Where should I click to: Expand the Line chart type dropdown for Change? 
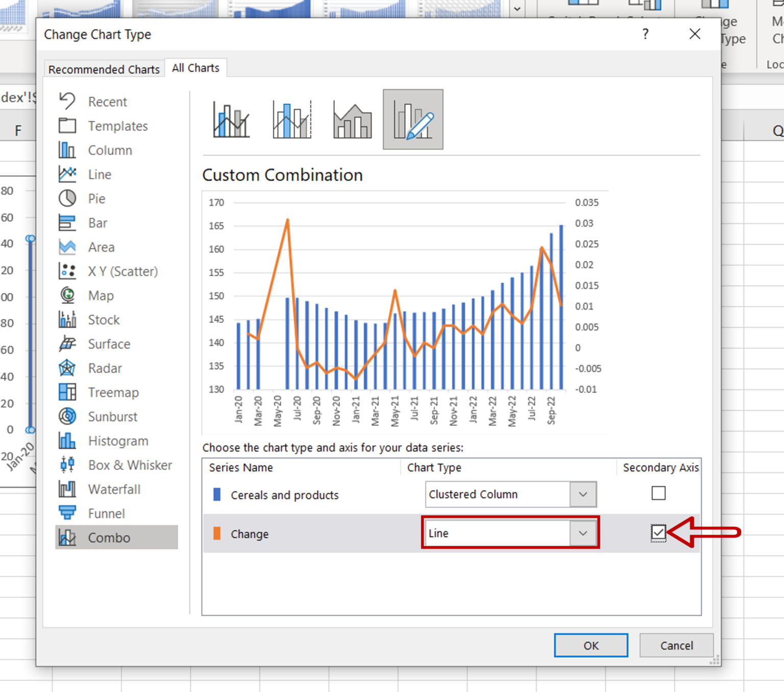click(x=583, y=533)
